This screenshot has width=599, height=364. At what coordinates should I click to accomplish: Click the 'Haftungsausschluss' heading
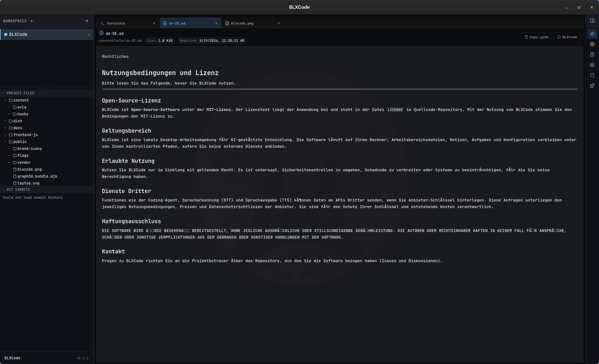[131, 221]
